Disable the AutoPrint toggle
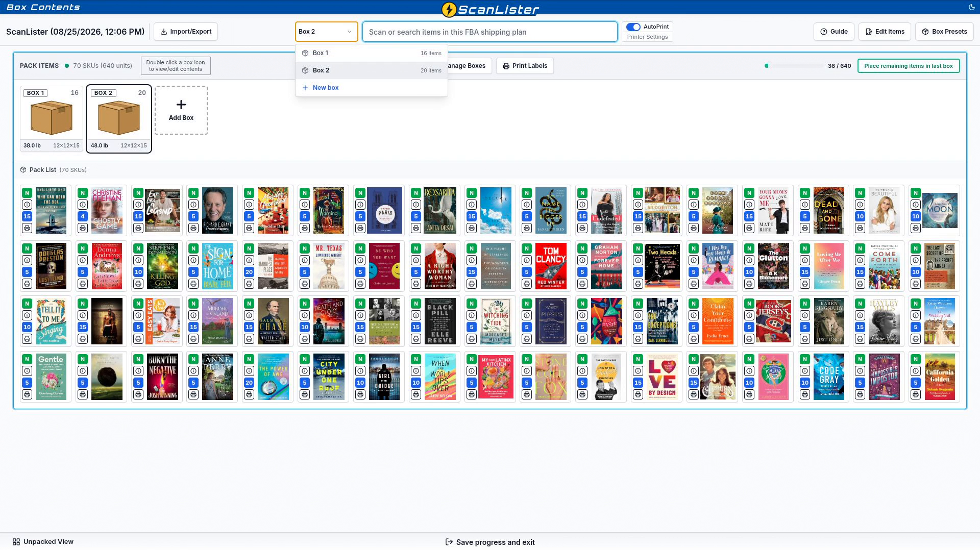Screen dimensions: 980x551 click(x=633, y=27)
